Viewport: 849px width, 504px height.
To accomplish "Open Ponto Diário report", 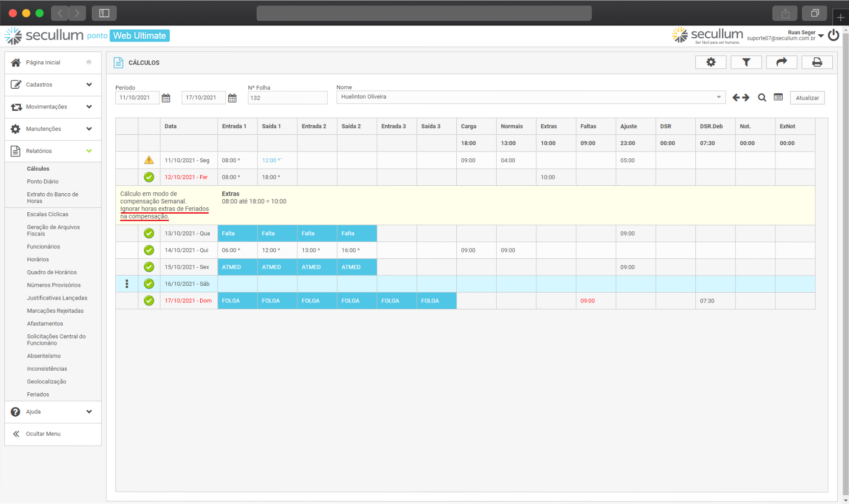I will (x=43, y=181).
